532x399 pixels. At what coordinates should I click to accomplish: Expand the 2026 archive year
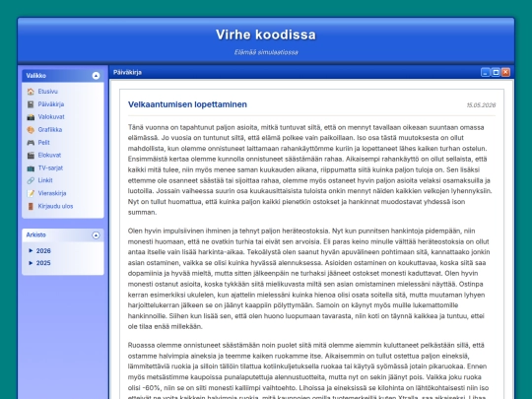coord(39,251)
